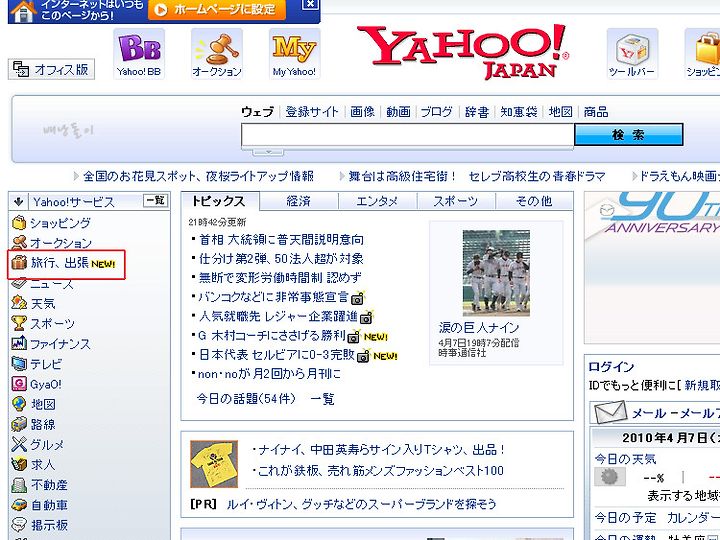Click the sidebar auction (オークション) icon
Image resolution: width=720 pixels, height=540 pixels.
coord(19,242)
